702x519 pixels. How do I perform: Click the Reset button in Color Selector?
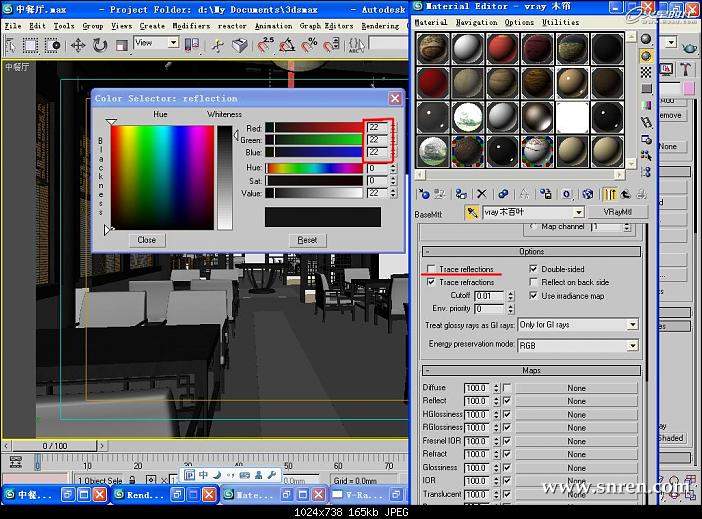tap(307, 240)
